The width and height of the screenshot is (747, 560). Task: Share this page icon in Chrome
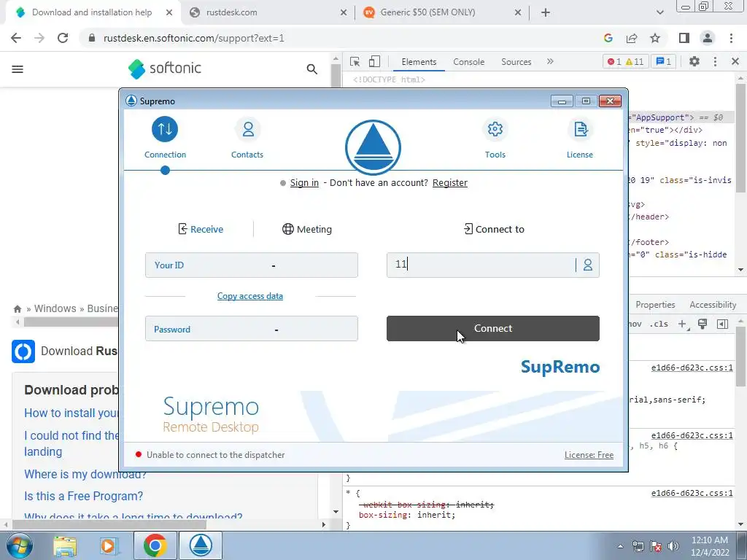pos(632,38)
